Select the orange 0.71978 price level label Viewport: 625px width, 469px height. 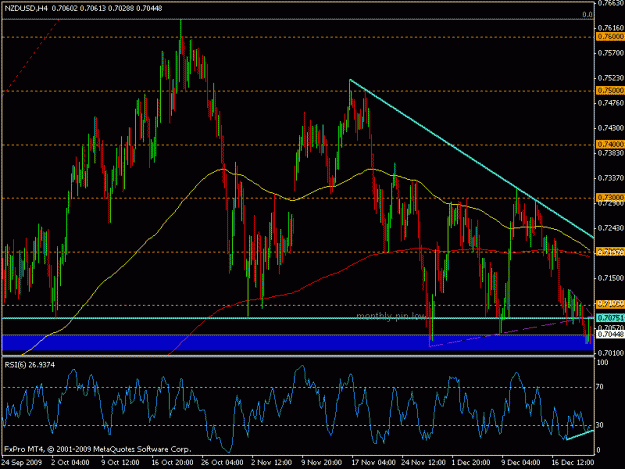610,252
